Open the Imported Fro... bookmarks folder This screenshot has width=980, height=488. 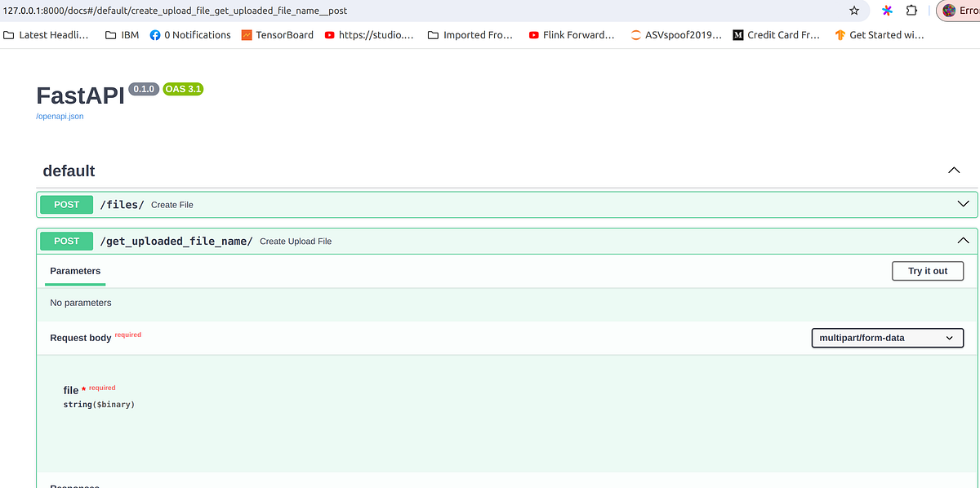[x=470, y=35]
